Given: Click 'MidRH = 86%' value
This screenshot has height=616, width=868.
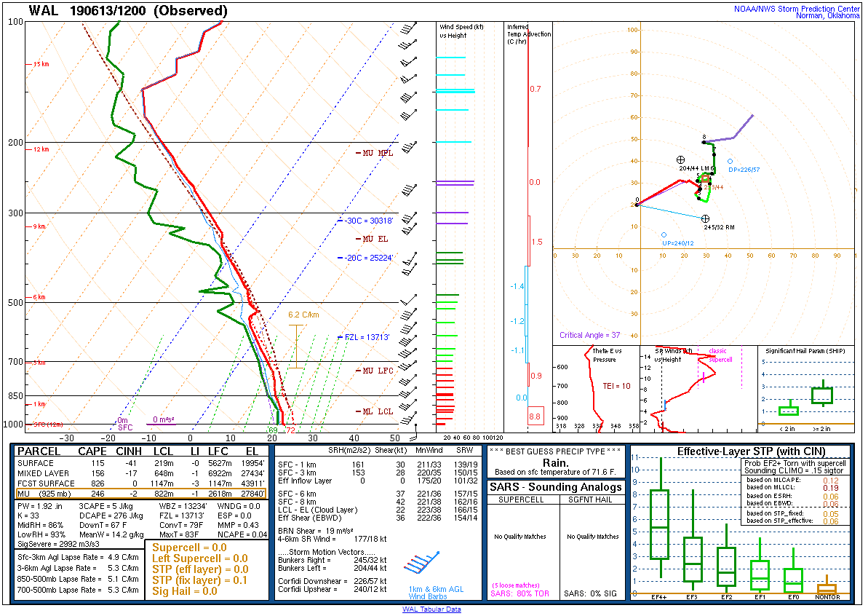Looking at the screenshot, I should [41, 525].
